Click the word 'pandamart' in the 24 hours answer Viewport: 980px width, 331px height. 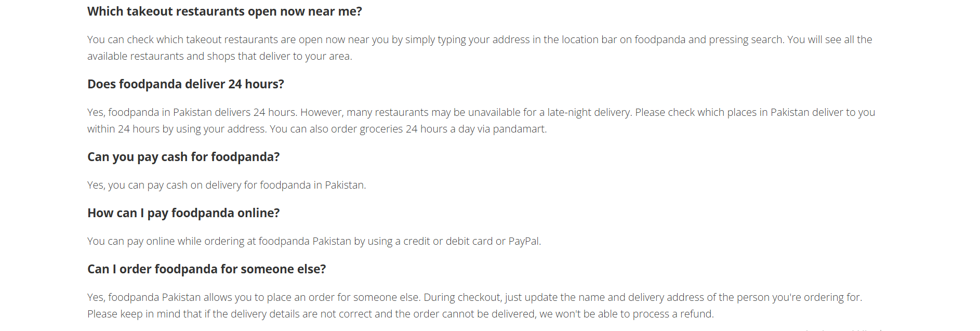519,129
